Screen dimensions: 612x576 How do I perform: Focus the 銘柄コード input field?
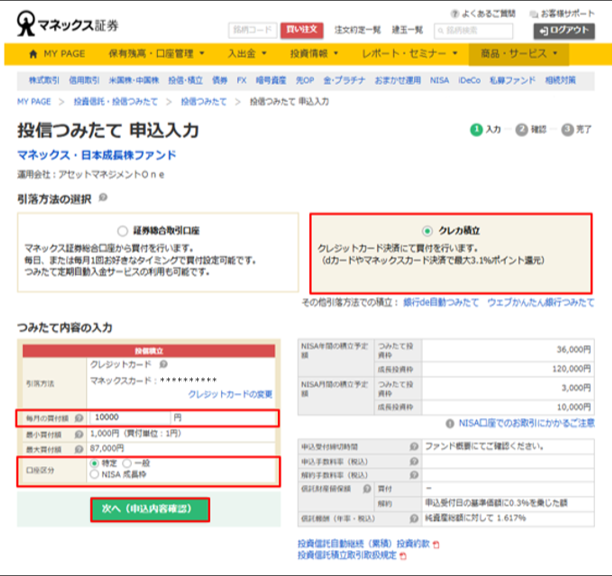click(253, 30)
